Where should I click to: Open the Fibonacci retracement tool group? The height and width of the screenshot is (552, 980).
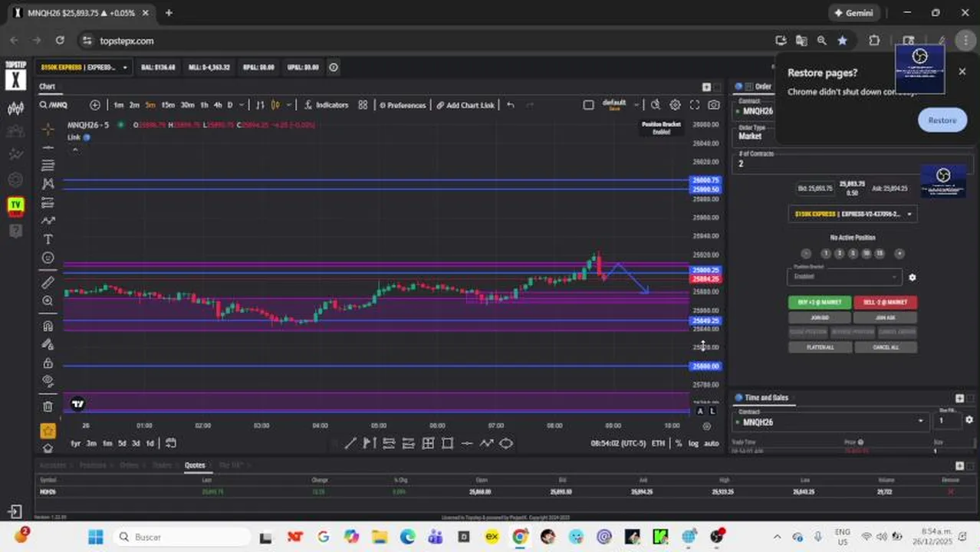(x=48, y=166)
